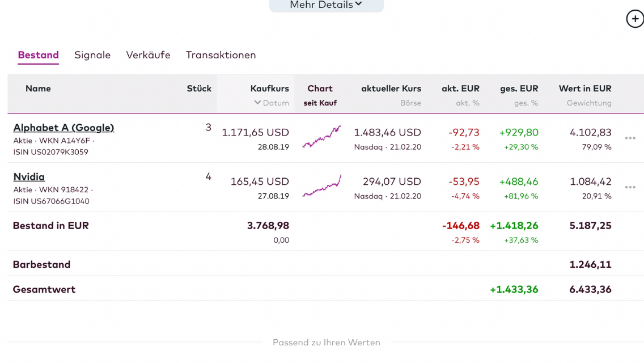Open the Verkäufe tab
Screen dimensions: 644x363
(x=148, y=55)
